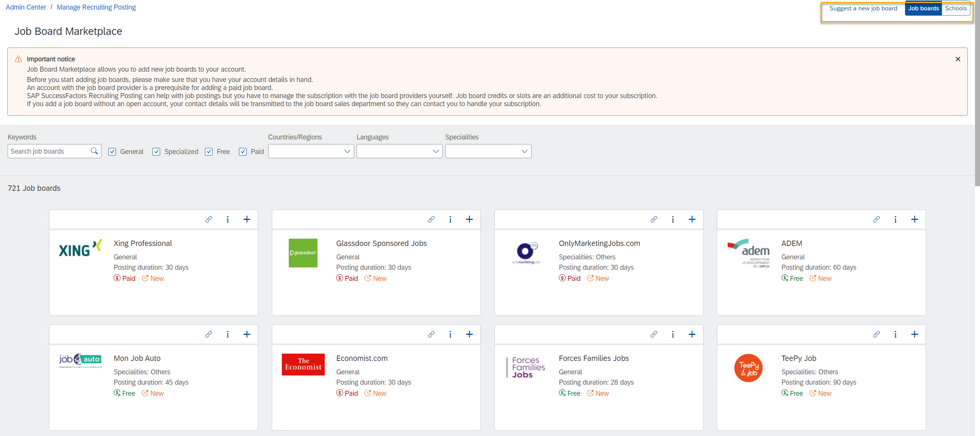Show info for Forces Families Jobs
980x436 pixels.
672,334
